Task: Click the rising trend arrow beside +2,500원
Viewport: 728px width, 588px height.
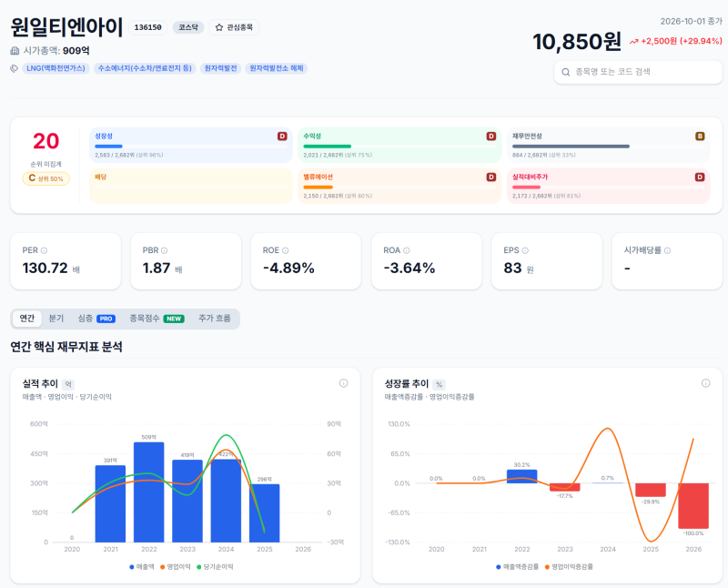Action: point(633,42)
